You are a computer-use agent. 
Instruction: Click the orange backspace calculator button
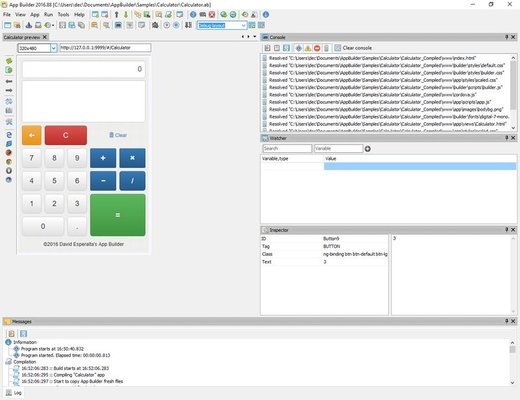(32, 135)
